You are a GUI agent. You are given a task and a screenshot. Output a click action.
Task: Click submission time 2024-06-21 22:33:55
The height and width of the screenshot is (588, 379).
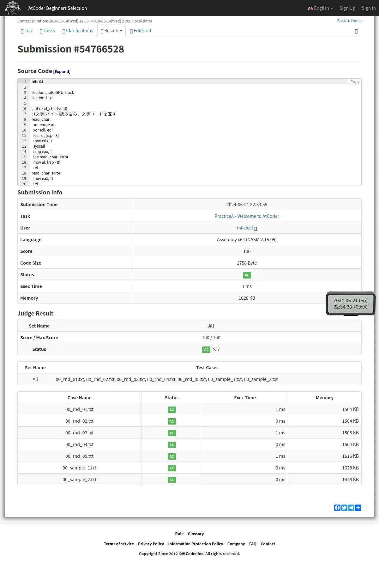tap(247, 205)
